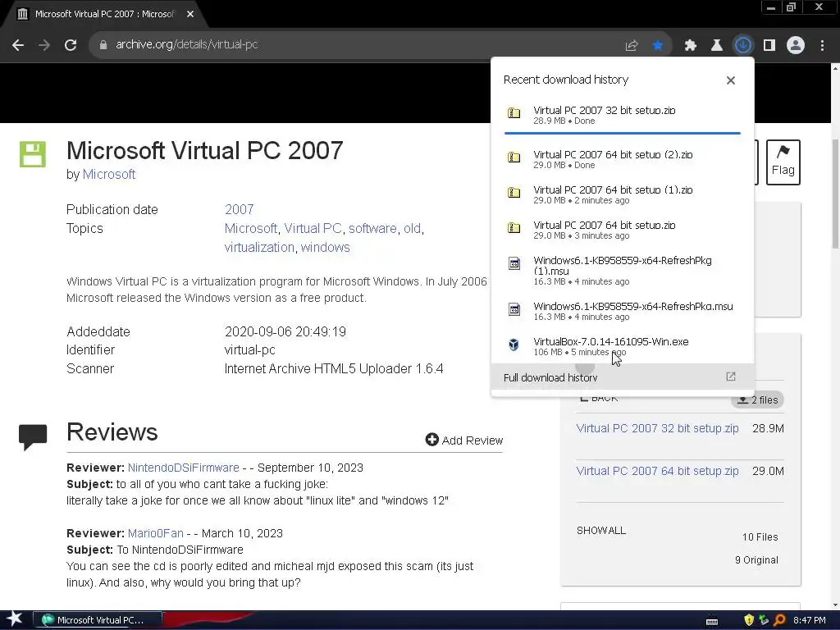Click Add Review

(464, 441)
